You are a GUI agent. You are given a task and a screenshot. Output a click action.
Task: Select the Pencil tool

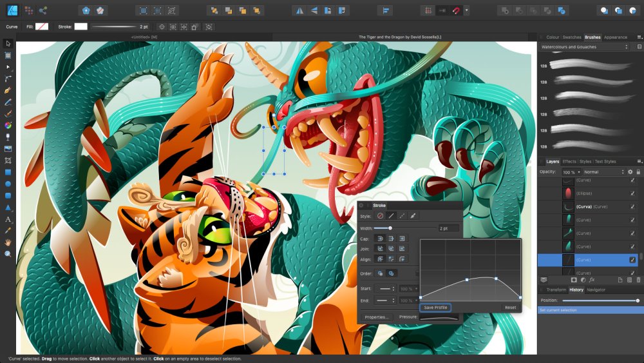(x=8, y=102)
